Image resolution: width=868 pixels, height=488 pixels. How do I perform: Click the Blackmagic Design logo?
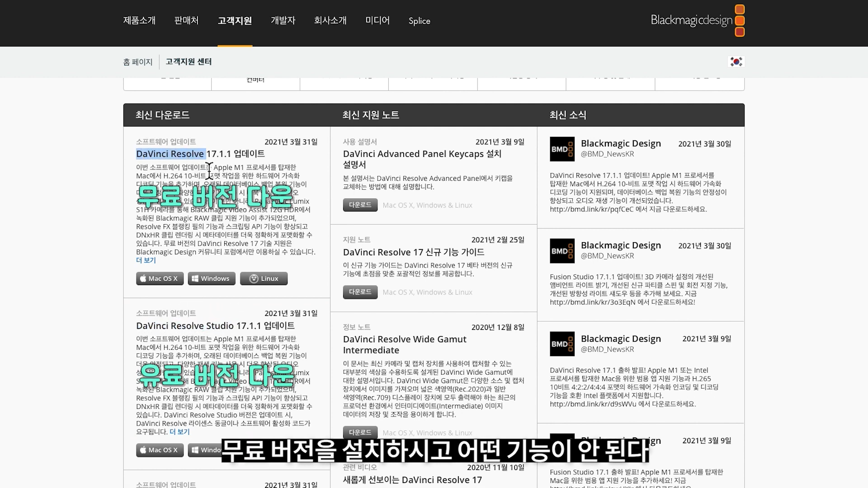[697, 21]
